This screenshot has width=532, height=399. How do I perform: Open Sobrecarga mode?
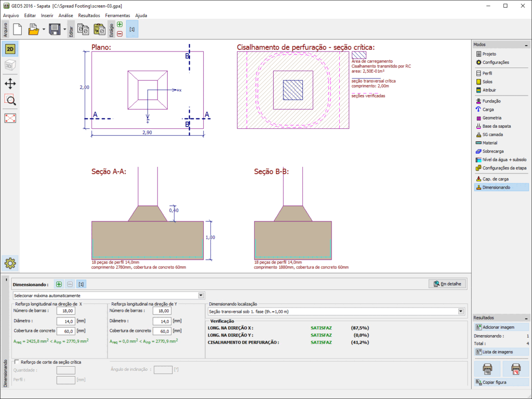click(501, 151)
